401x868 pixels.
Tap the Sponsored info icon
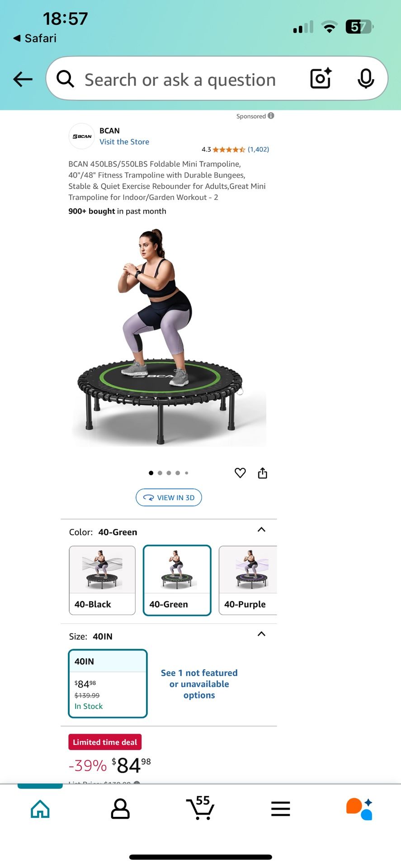pos(271,116)
